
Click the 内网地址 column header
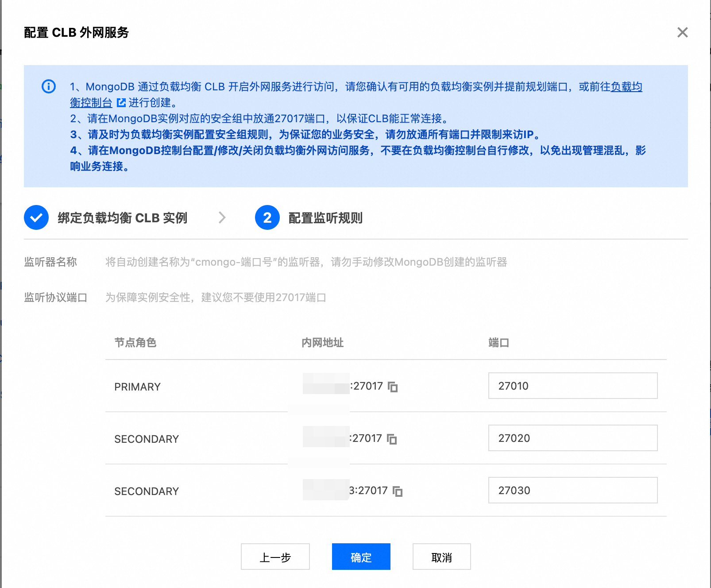point(323,343)
